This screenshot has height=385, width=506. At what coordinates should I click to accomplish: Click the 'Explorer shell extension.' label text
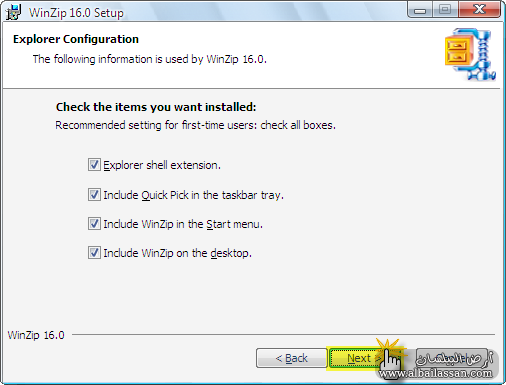162,165
